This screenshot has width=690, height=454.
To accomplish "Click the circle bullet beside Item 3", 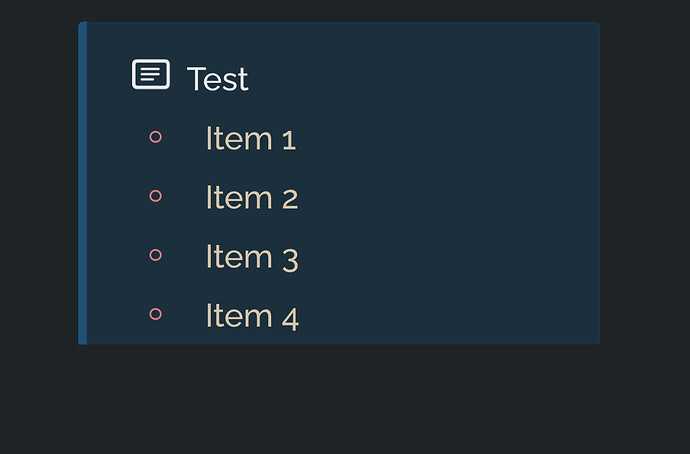I will click(x=155, y=255).
